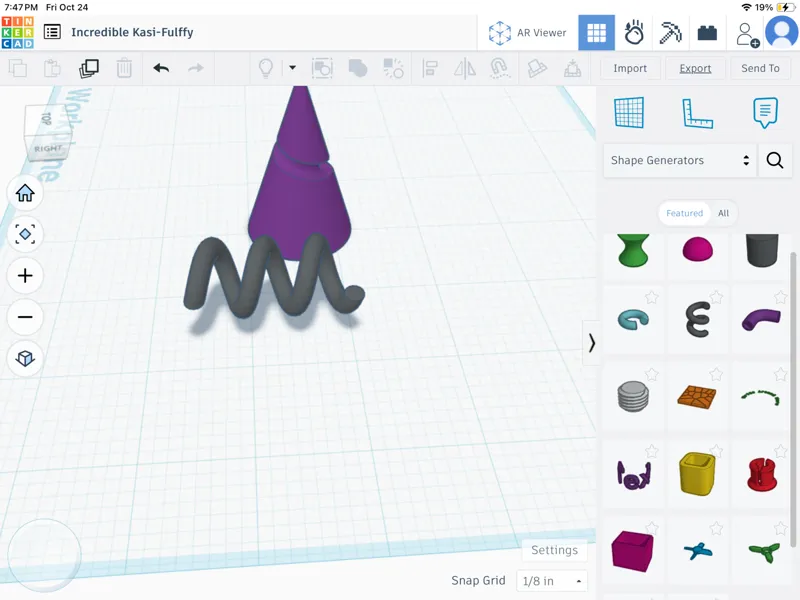
Task: Zoom in with plus button
Action: click(x=25, y=276)
